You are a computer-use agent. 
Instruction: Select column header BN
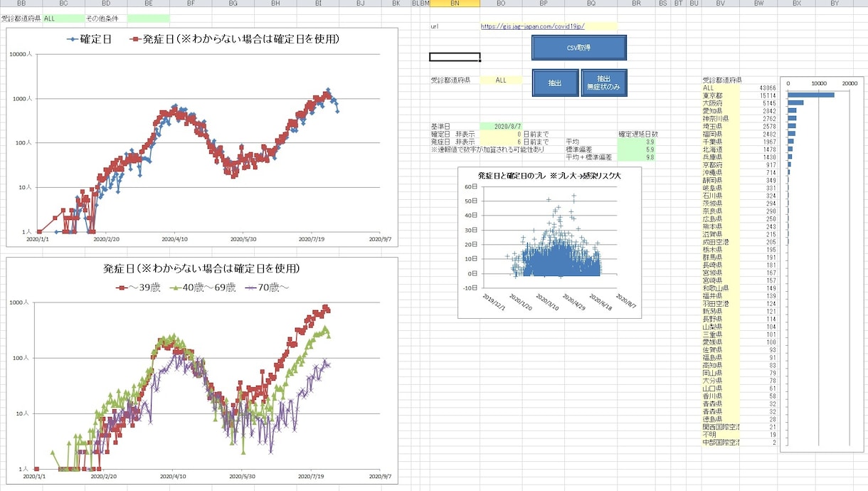click(x=455, y=4)
